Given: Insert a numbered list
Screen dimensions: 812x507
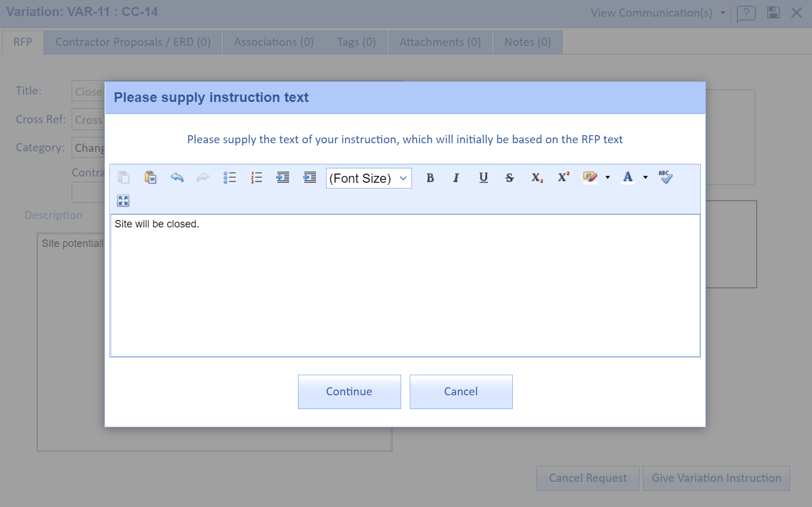Looking at the screenshot, I should (x=256, y=178).
